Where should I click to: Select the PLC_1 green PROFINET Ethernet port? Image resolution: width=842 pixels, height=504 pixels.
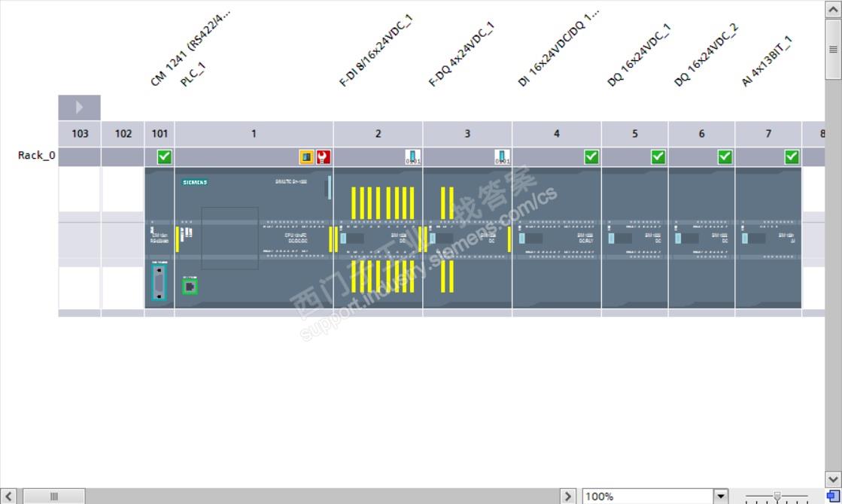[190, 286]
